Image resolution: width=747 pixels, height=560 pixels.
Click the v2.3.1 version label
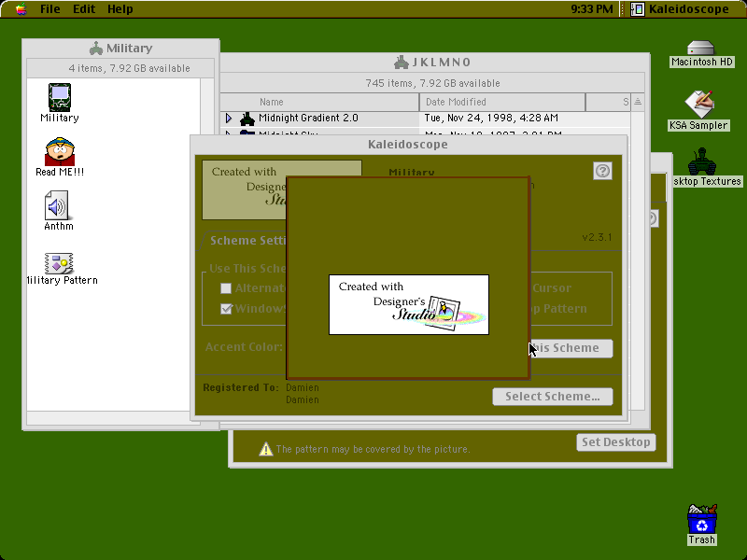click(x=597, y=237)
